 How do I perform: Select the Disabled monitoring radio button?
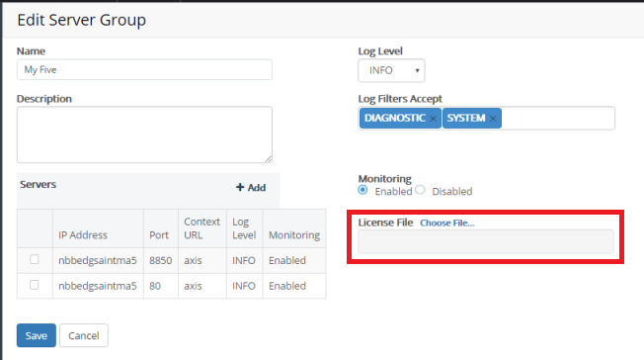click(x=420, y=190)
